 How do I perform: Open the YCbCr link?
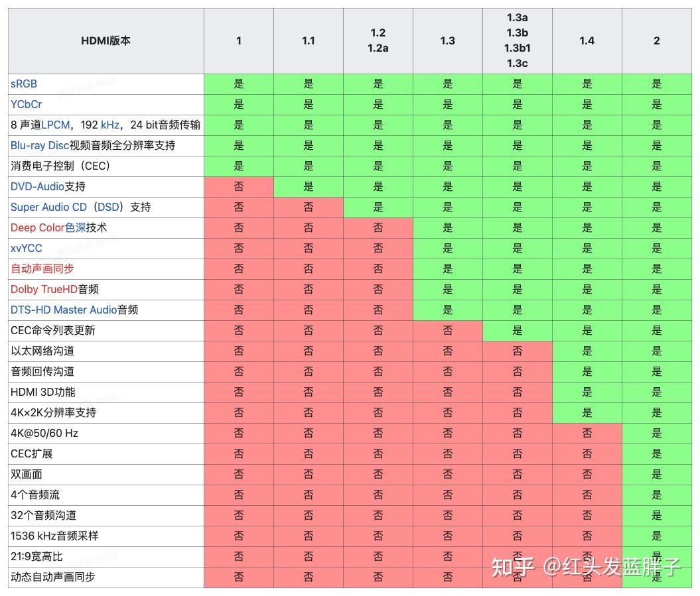pyautogui.click(x=26, y=104)
